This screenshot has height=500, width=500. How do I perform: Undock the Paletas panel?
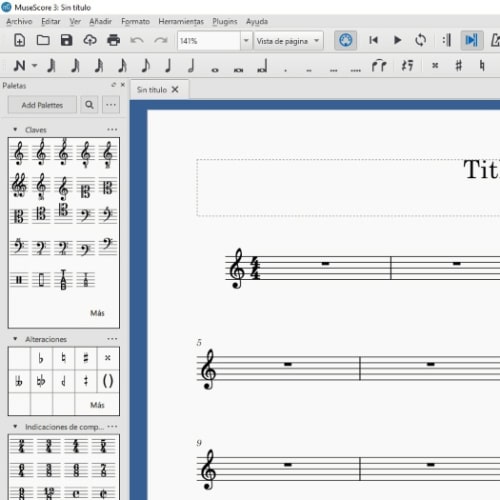(114, 85)
